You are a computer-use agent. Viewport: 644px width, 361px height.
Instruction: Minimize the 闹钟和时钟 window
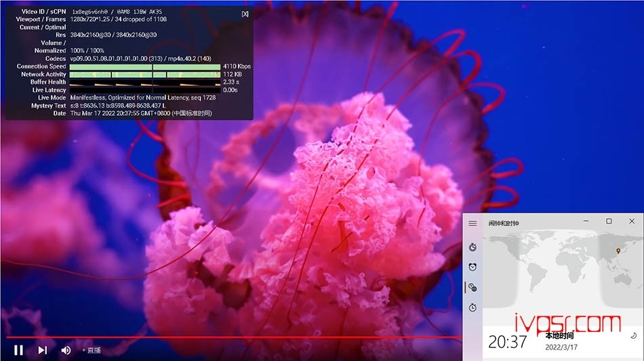pos(586,221)
